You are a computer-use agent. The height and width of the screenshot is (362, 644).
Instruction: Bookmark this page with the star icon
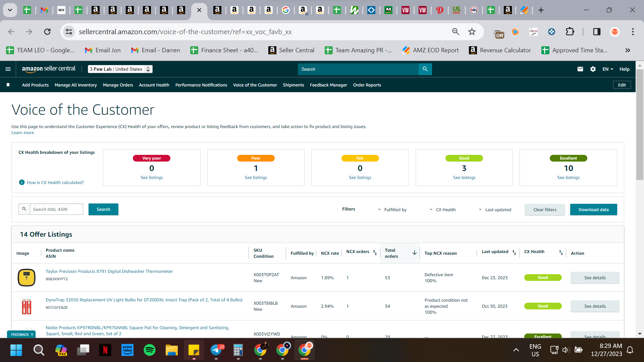(x=472, y=32)
